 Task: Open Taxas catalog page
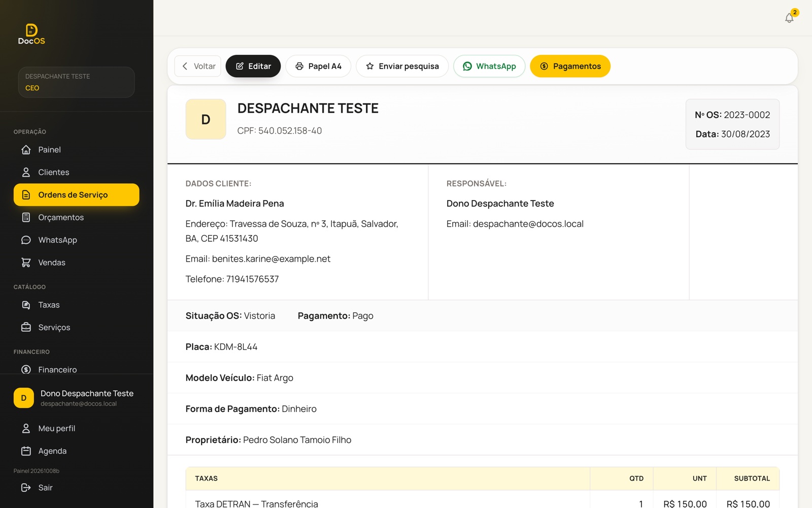[77, 305]
